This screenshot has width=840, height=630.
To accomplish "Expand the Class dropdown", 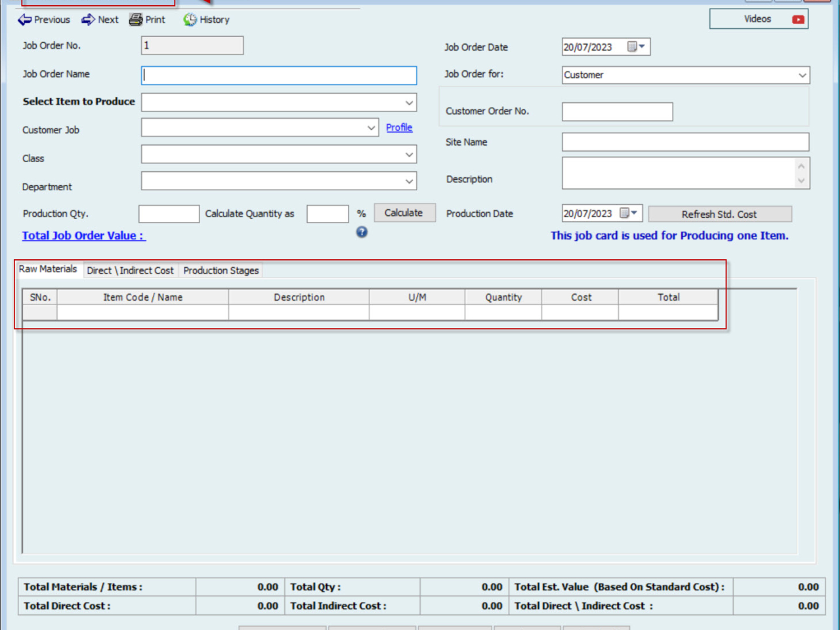I will point(409,154).
